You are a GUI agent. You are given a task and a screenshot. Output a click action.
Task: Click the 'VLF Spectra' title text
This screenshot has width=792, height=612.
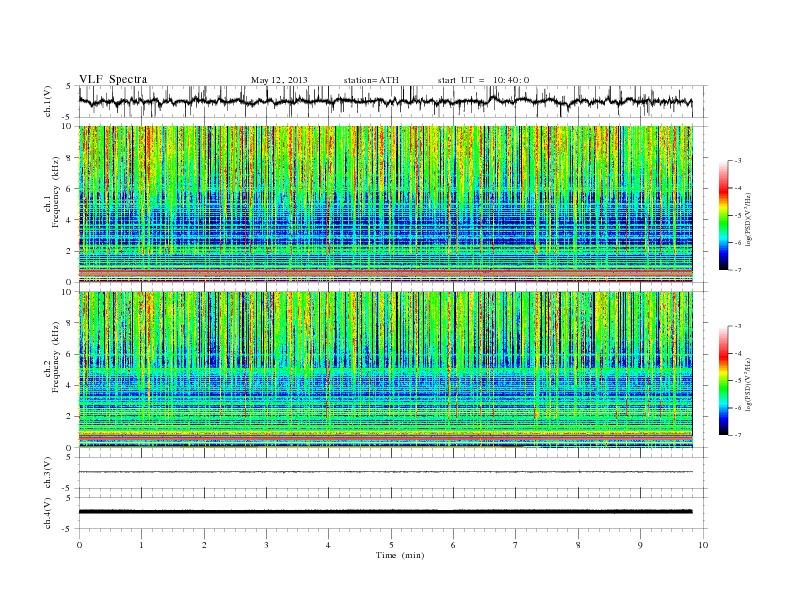coord(113,79)
